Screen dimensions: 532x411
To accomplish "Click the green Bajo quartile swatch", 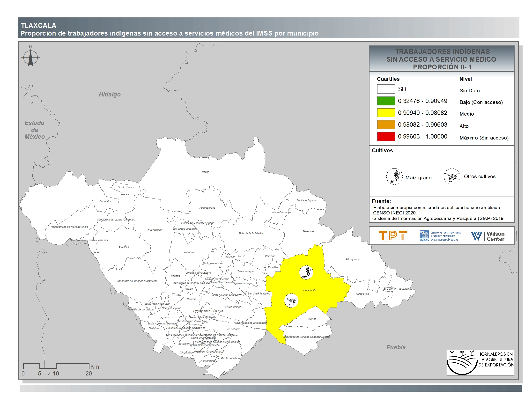I will (386, 101).
